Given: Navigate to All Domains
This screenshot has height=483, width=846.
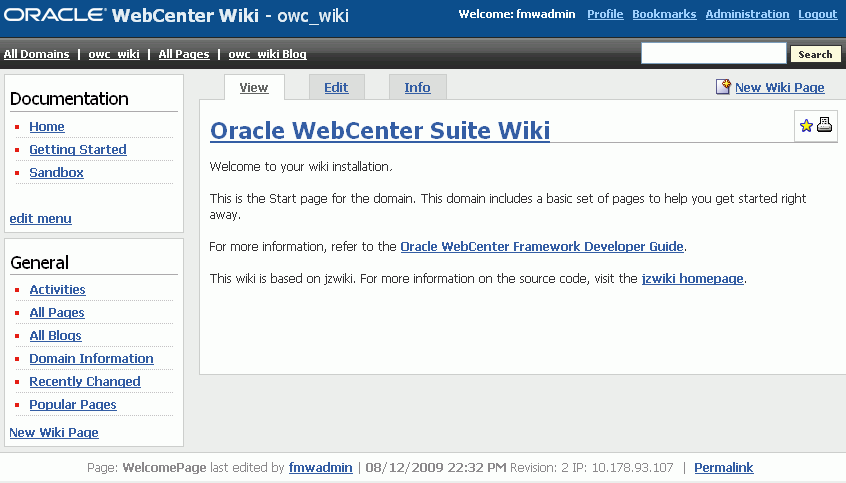Looking at the screenshot, I should (37, 54).
